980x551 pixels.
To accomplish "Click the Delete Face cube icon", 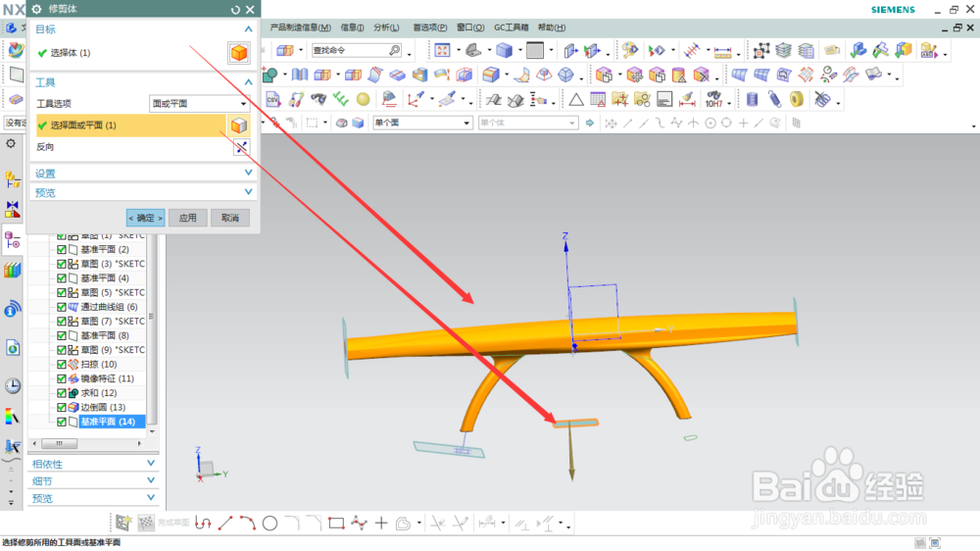I will (x=702, y=75).
